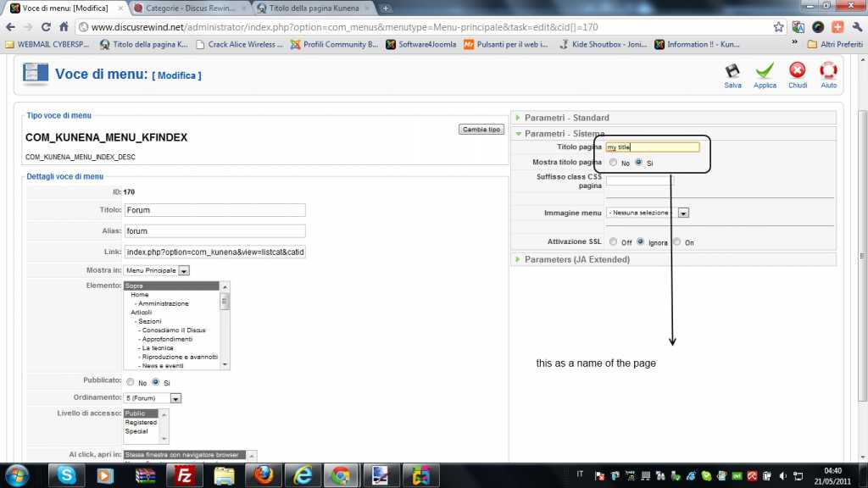This screenshot has height=488, width=868.
Task: Set Pubblicato to No
Action: coord(130,382)
